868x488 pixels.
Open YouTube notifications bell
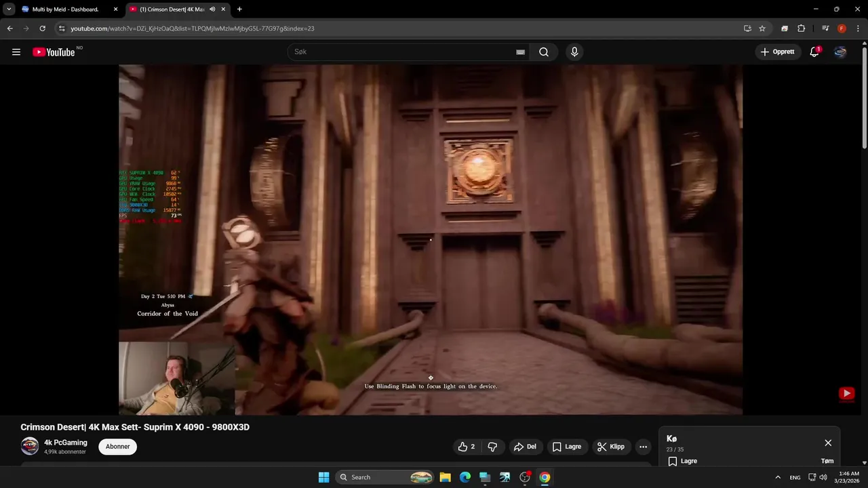(814, 52)
